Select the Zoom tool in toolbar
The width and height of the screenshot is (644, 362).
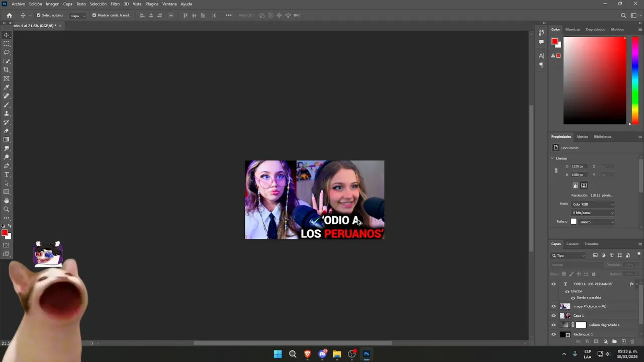(7, 209)
